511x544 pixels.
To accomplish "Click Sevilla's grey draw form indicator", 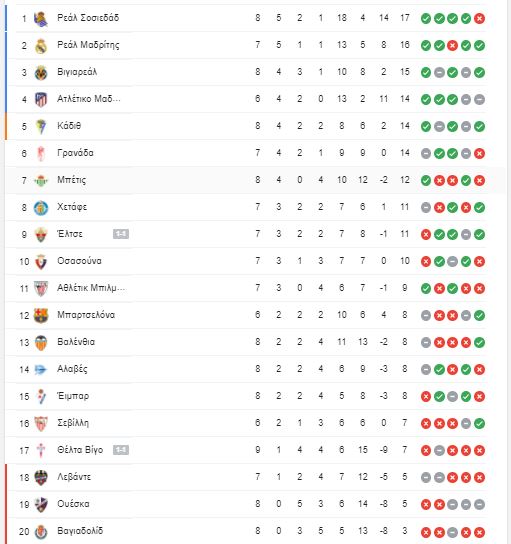I will (466, 423).
